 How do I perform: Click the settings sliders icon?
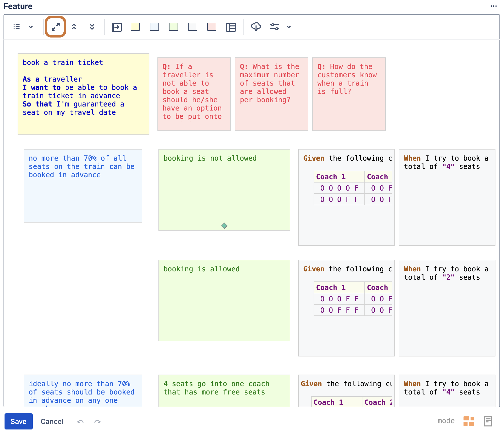274,27
